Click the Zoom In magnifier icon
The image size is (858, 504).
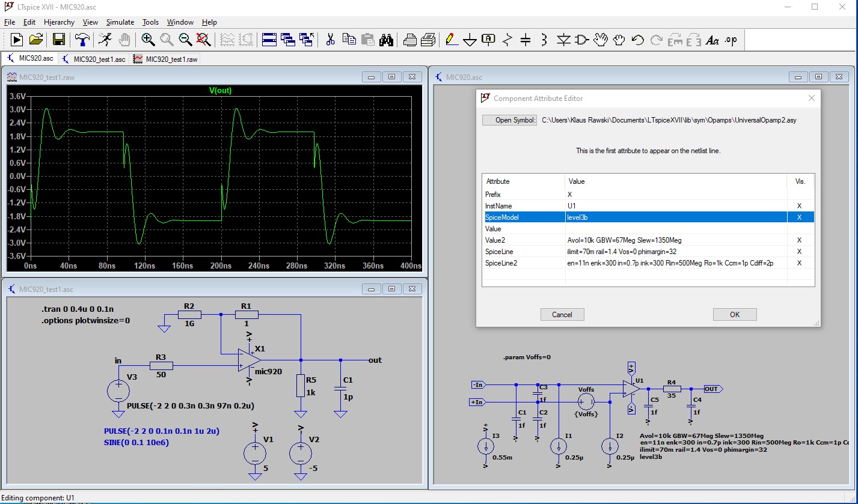(x=148, y=40)
